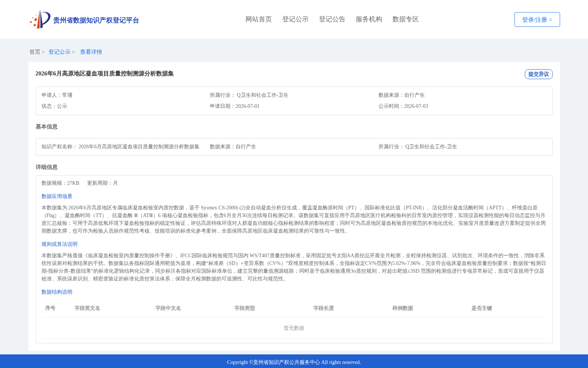Click applicant text 申请人：常璠
Image resolution: width=588 pixels, height=368 pixels.
[57, 95]
